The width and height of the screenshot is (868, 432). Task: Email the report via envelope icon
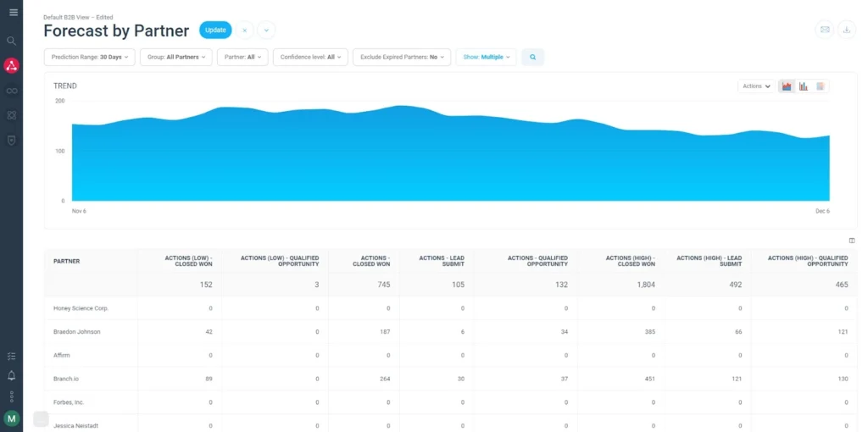point(824,30)
